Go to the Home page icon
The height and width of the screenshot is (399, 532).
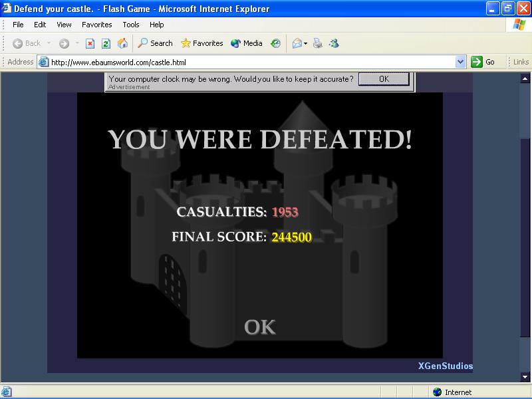click(x=122, y=43)
